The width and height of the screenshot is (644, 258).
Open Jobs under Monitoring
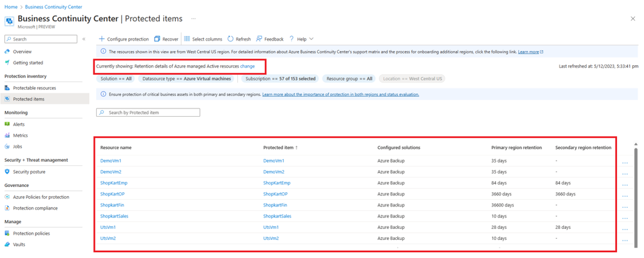[x=17, y=146]
